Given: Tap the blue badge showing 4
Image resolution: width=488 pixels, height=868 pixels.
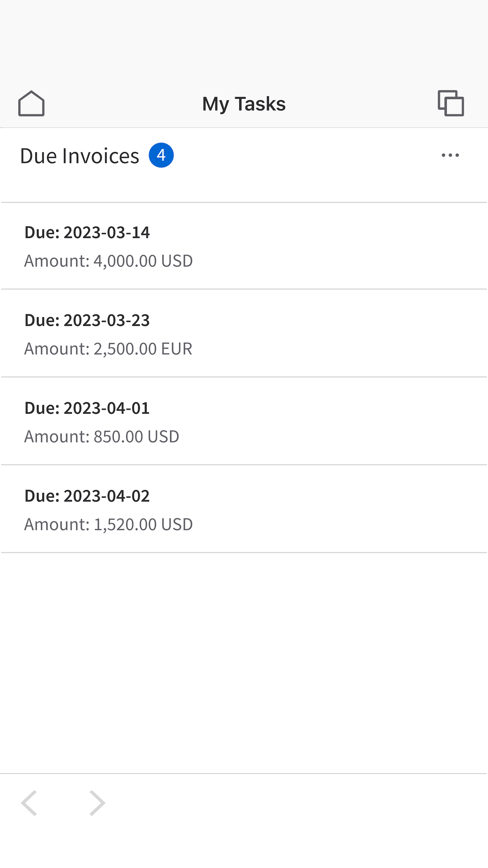Looking at the screenshot, I should point(161,155).
